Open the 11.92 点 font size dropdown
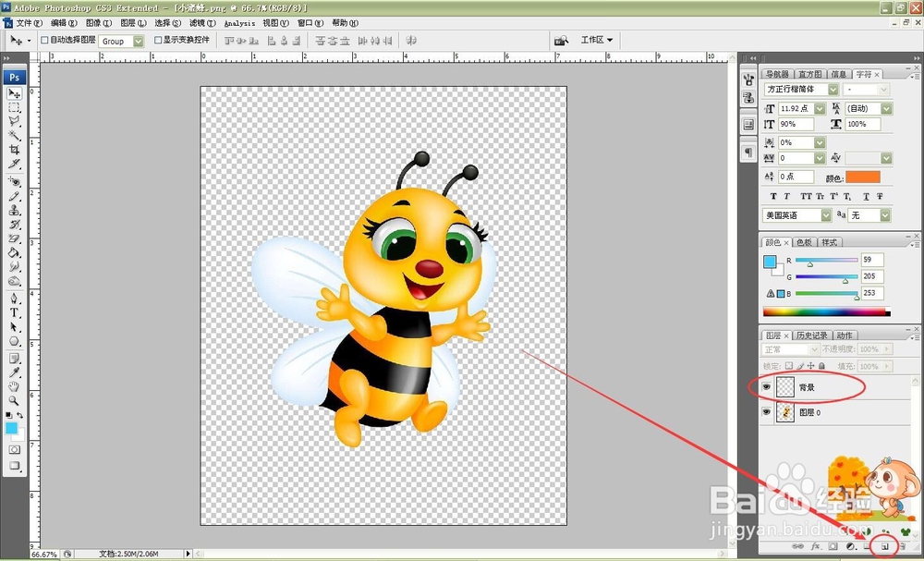The image size is (924, 561). click(x=820, y=109)
